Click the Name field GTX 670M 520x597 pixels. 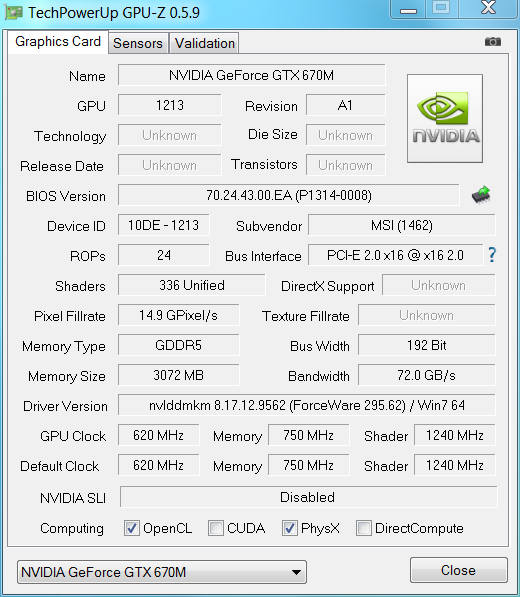point(252,75)
